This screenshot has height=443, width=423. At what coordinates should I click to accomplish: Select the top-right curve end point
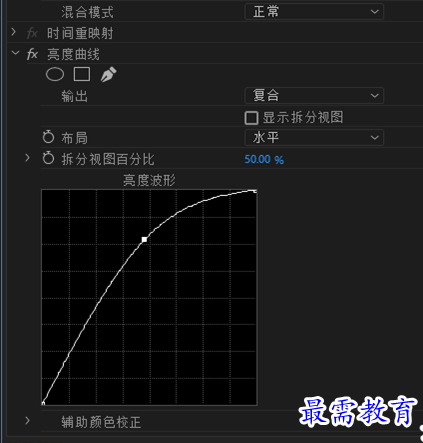[255, 191]
